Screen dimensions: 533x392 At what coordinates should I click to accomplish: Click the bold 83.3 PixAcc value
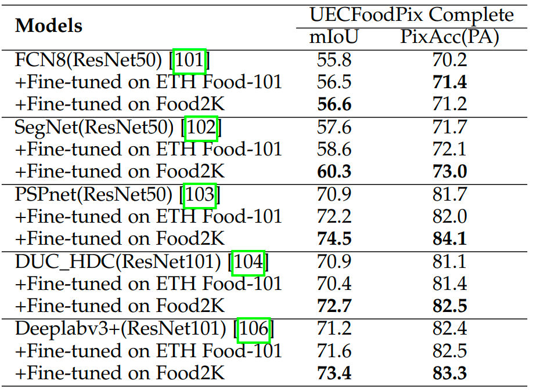point(449,373)
